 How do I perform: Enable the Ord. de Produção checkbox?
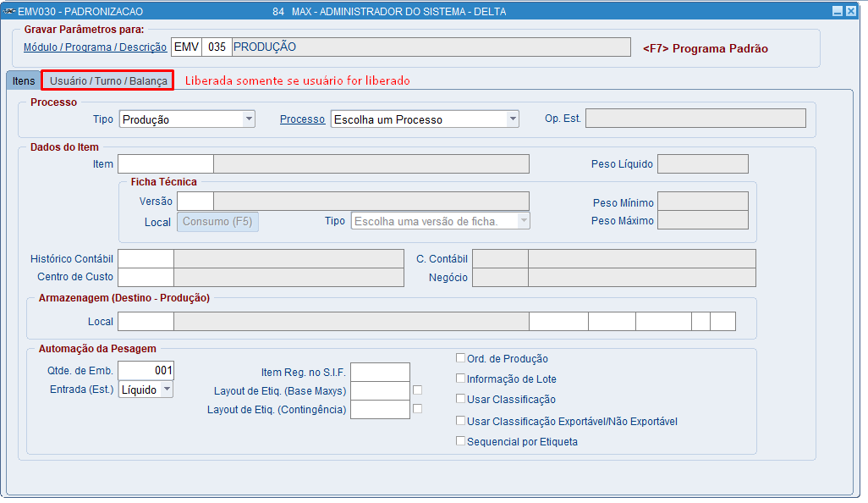[x=460, y=358]
